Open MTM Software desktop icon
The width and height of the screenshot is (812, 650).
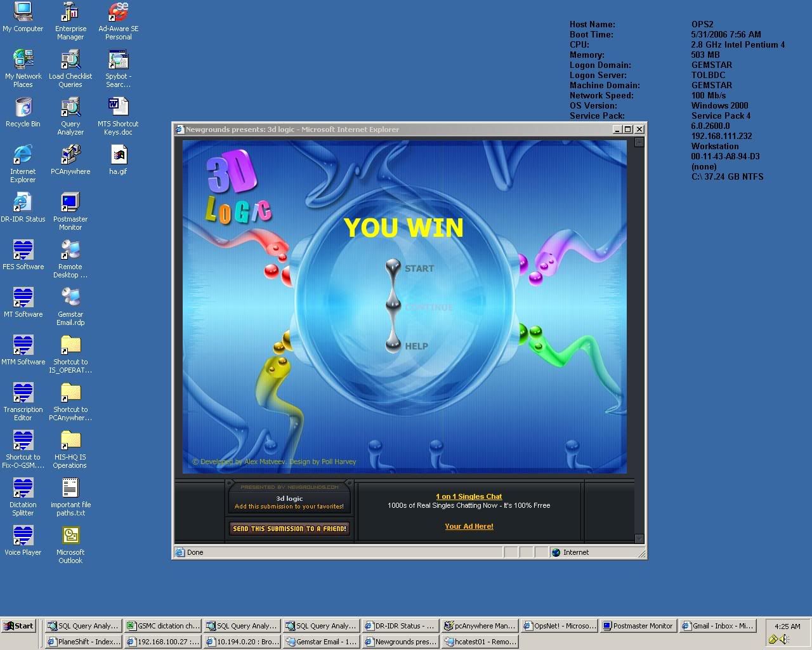[x=23, y=350]
